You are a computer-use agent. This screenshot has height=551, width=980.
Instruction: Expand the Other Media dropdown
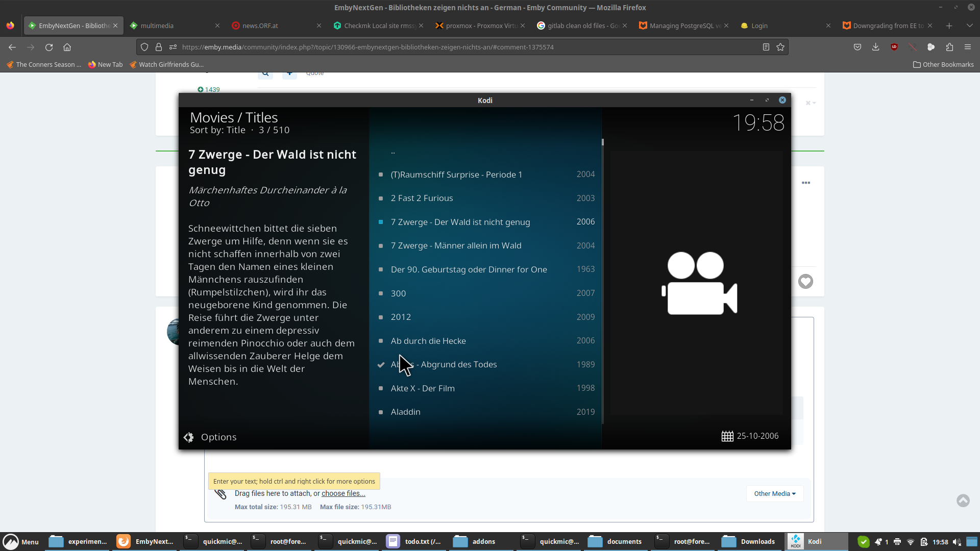(x=774, y=494)
